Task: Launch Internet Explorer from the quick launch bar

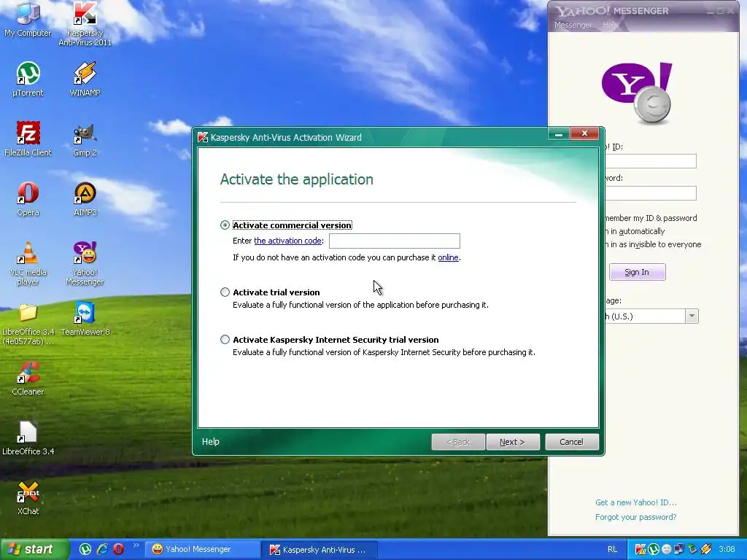Action: 102,549
